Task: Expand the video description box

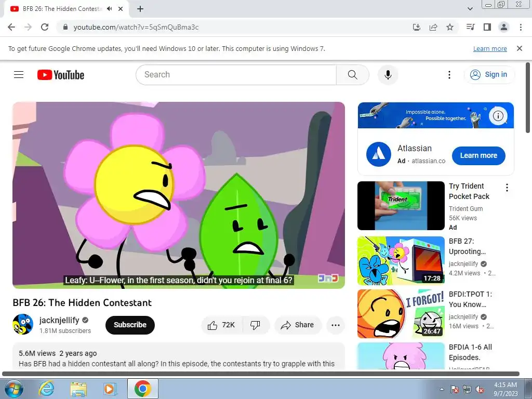Action: 179,356
